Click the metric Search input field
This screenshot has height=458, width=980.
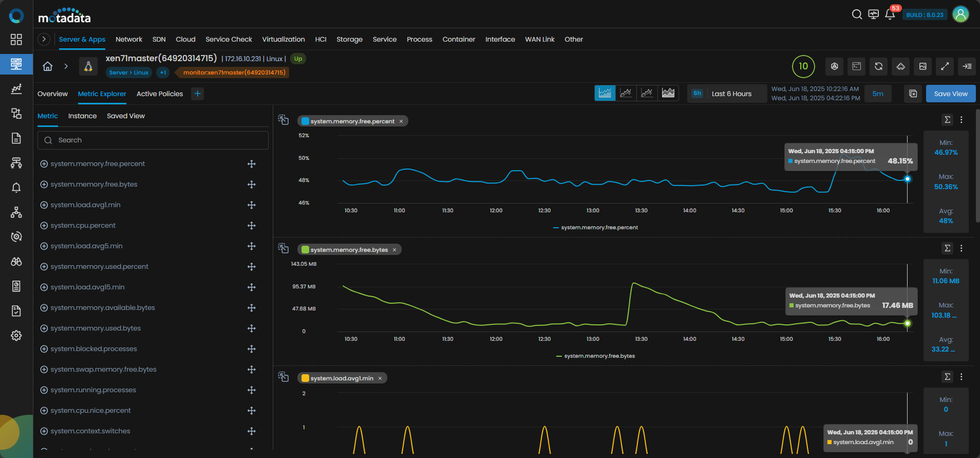click(153, 140)
